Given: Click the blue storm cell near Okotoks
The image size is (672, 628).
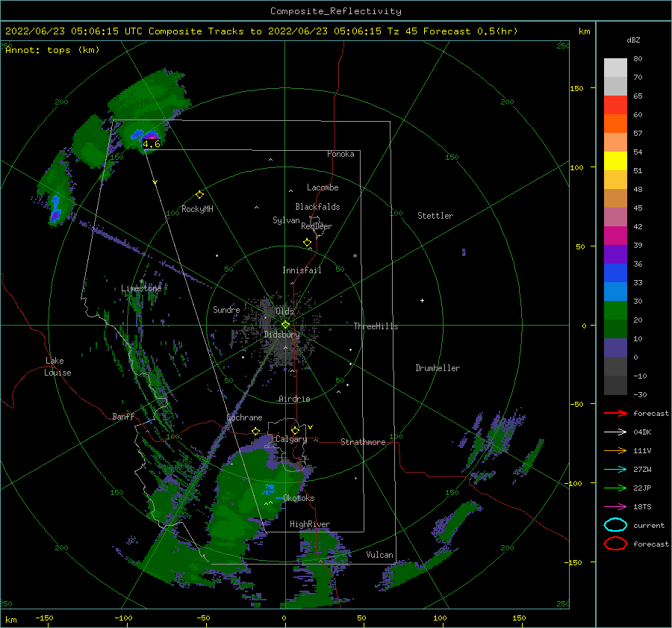Looking at the screenshot, I should click(x=270, y=488).
